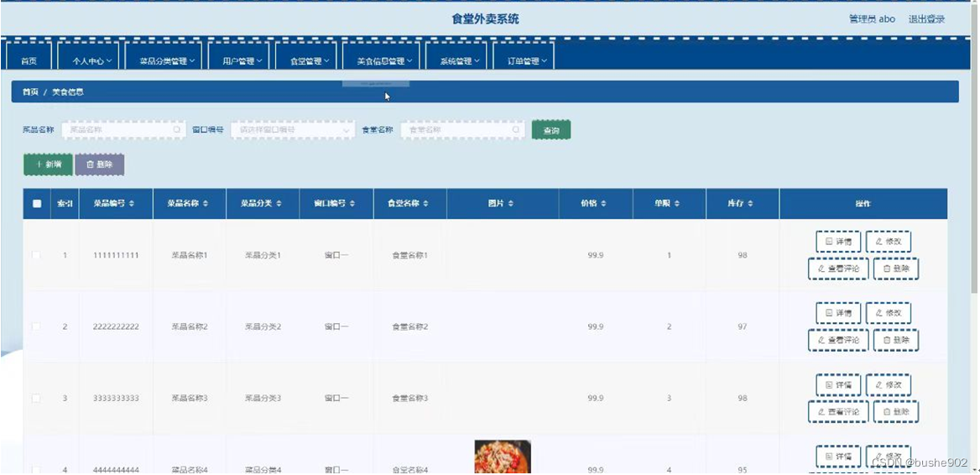
Task: Select cell 3333333333
Action: tap(116, 398)
